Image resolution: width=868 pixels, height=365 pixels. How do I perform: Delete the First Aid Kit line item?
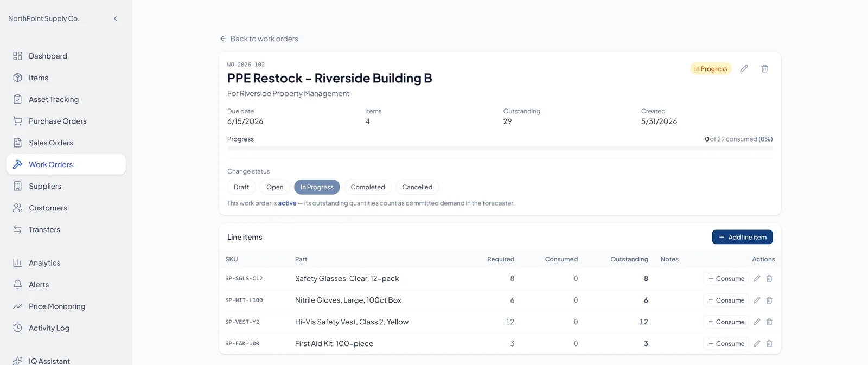tap(769, 343)
